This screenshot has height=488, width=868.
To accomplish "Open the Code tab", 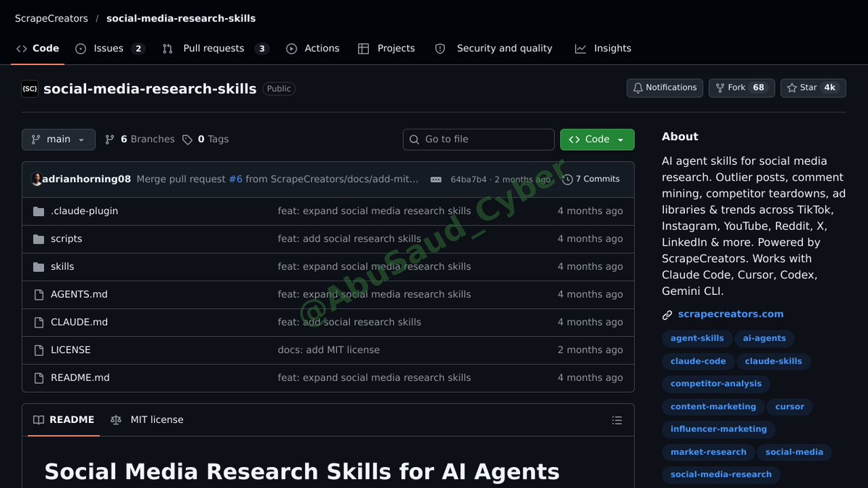I will [x=38, y=48].
